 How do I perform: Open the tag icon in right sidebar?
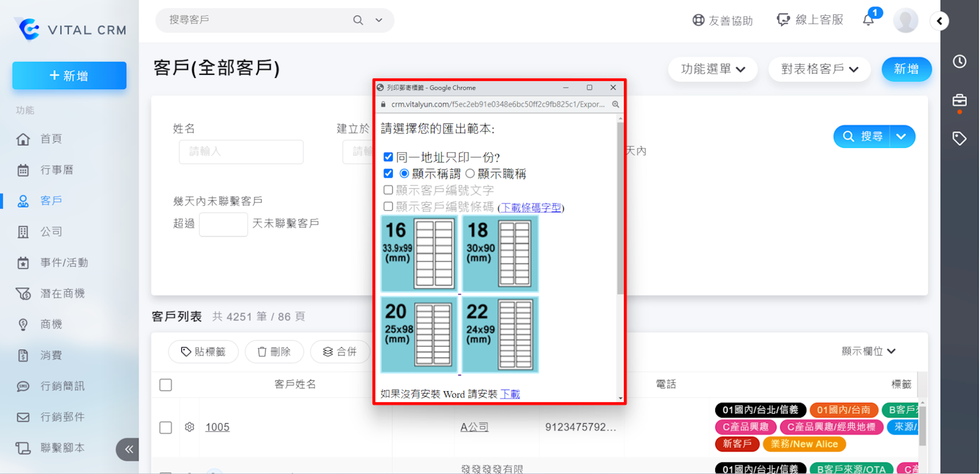point(959,139)
